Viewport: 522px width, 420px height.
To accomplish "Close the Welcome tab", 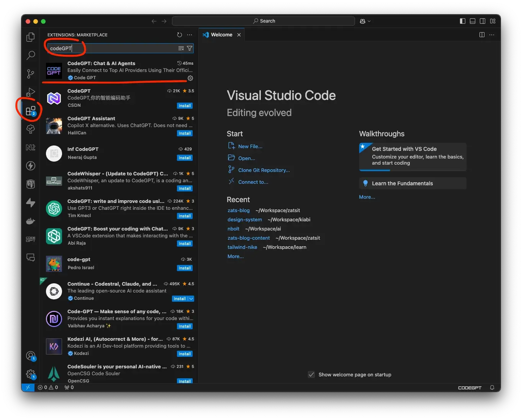I will [239, 35].
